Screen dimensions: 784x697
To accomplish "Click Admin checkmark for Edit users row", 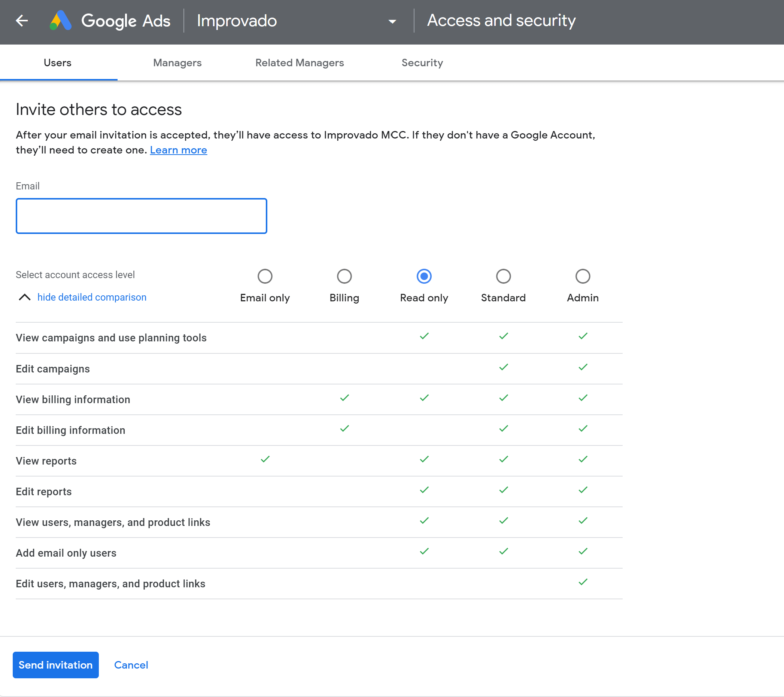I will 583,582.
